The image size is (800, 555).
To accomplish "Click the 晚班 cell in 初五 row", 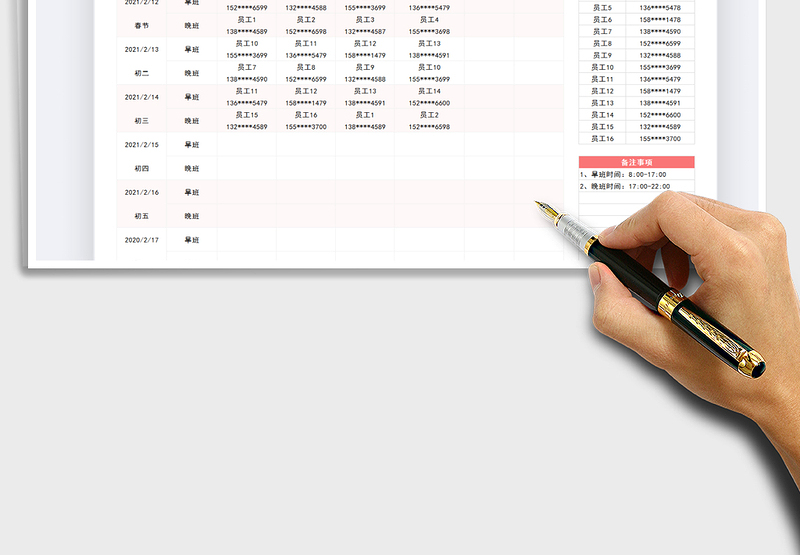I will tap(192, 216).
